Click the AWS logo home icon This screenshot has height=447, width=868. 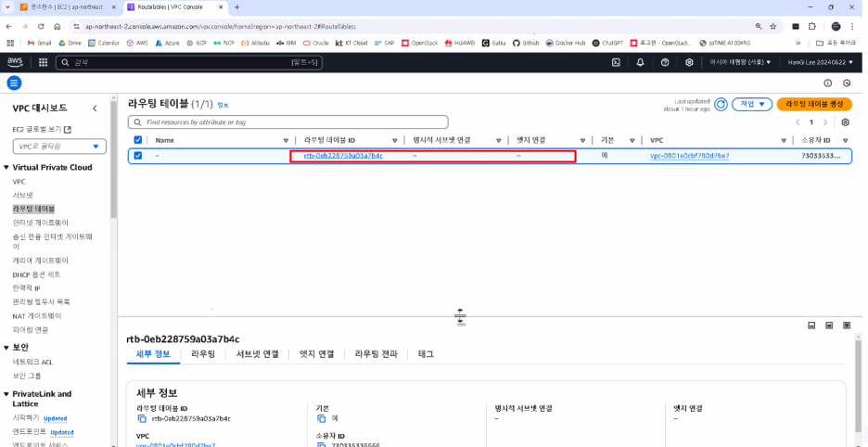(15, 62)
